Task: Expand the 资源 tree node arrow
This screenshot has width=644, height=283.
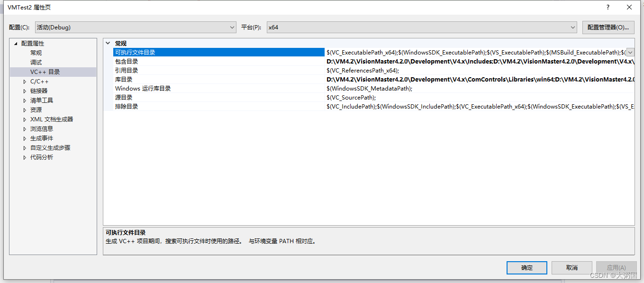Action: click(25, 110)
